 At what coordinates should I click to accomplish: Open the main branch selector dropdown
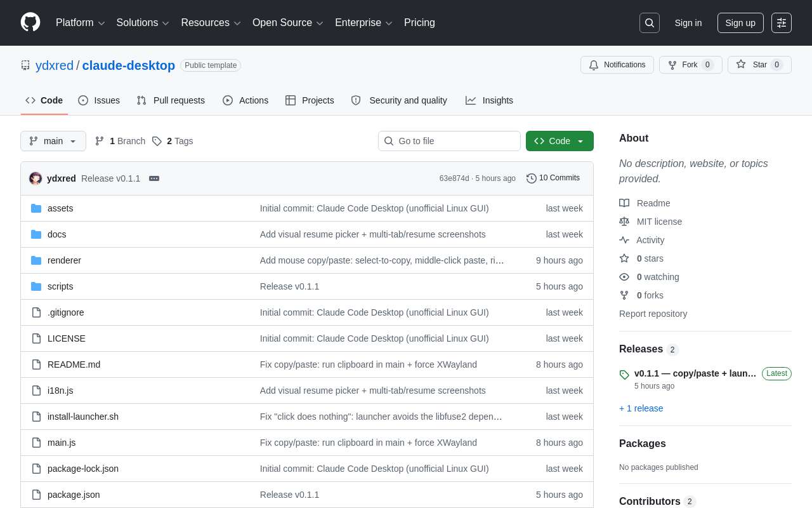[53, 141]
